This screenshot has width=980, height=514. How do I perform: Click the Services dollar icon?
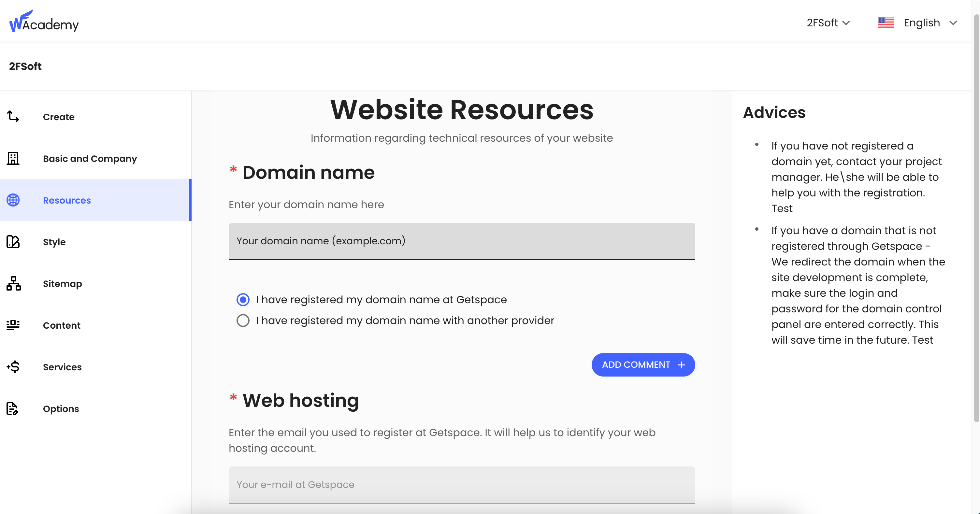pyautogui.click(x=13, y=367)
